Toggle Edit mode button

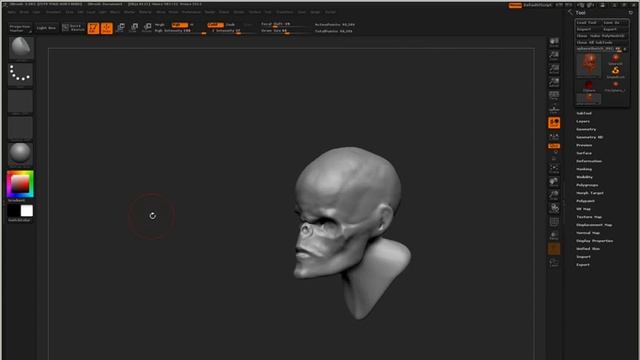click(x=93, y=28)
